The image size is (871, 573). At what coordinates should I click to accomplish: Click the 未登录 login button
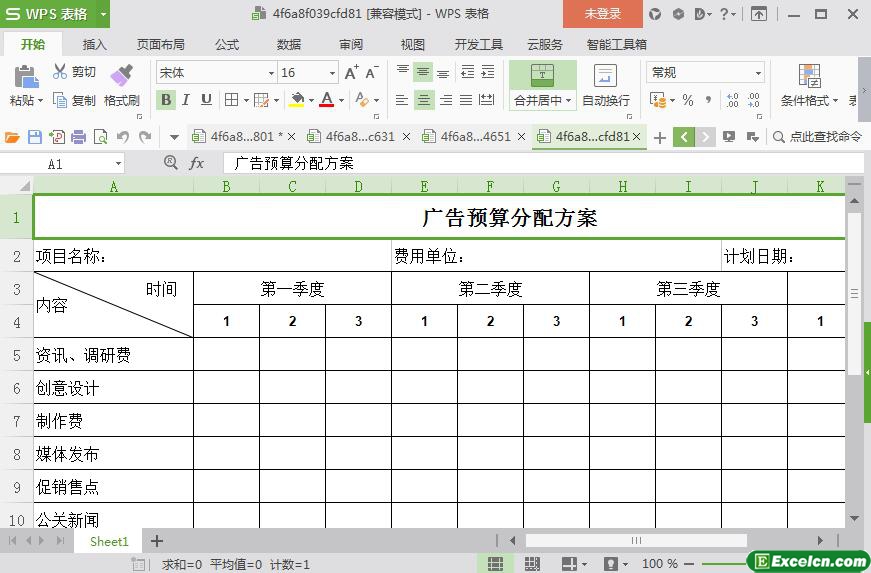[x=603, y=14]
